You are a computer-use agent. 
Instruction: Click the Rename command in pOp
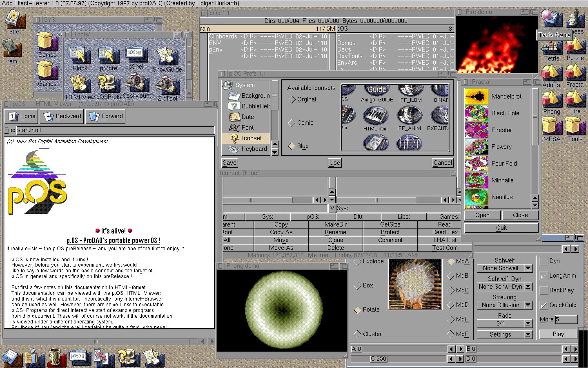click(x=336, y=232)
